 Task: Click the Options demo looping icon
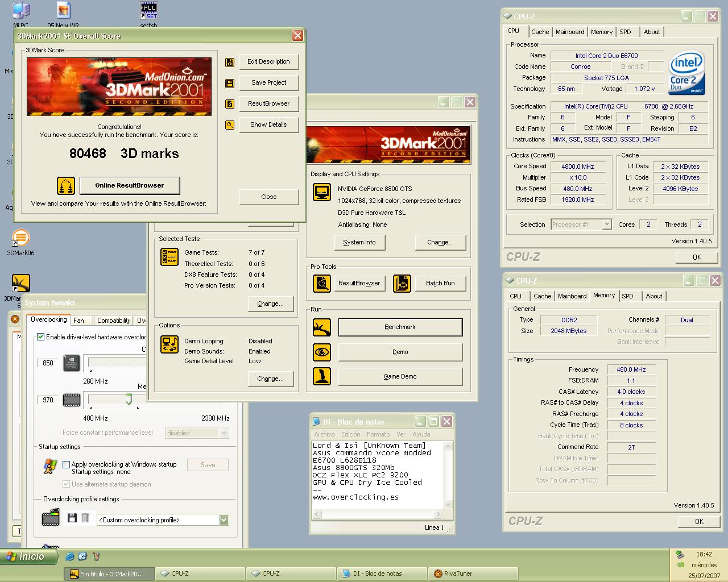[169, 344]
